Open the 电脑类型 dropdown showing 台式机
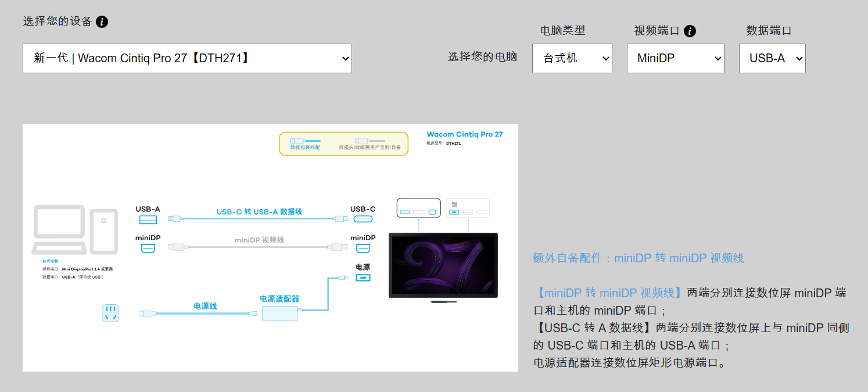868x392 pixels. tap(572, 58)
